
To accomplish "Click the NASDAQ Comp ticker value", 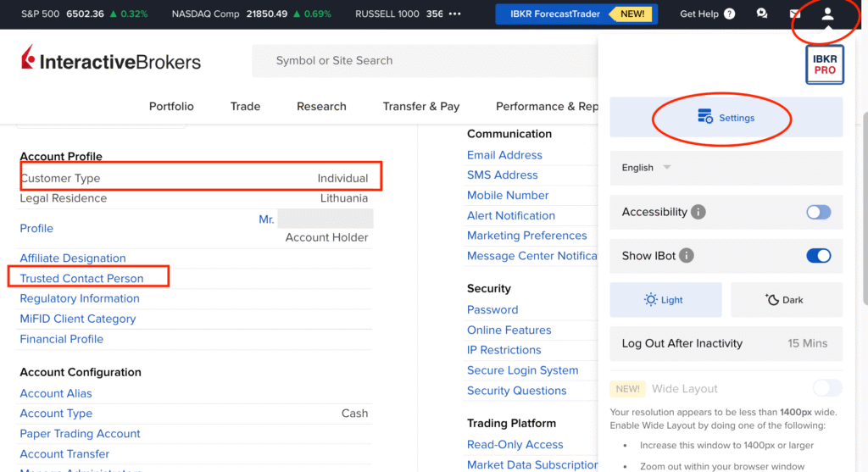I will pos(267,14).
